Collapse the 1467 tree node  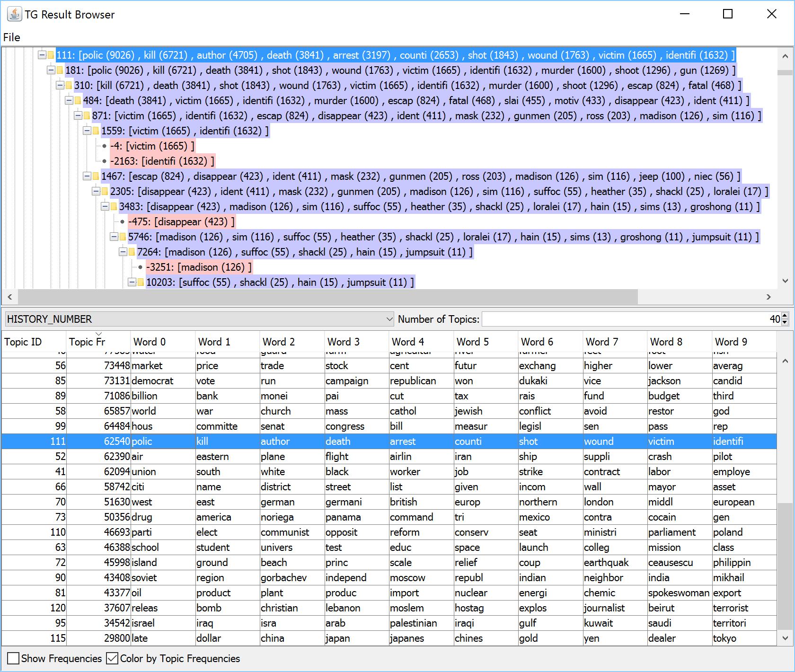(87, 176)
